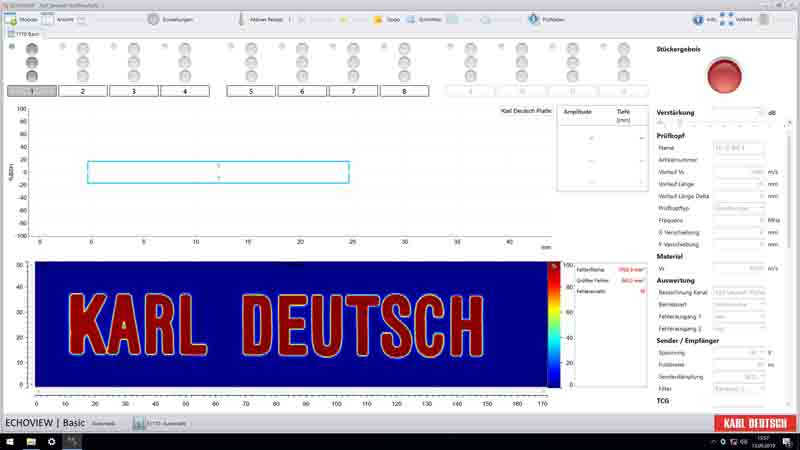Click the Material Vs value field

point(739,268)
